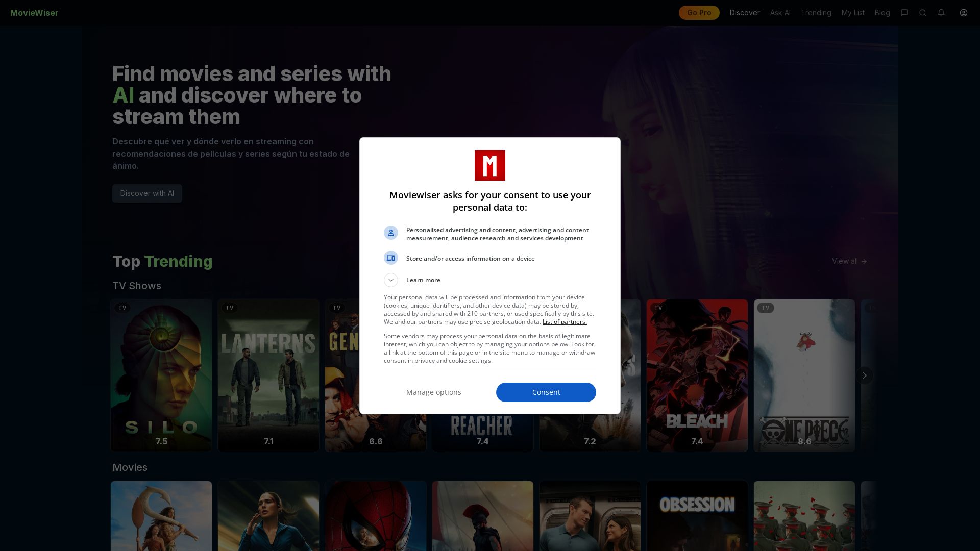Click the red M logo in consent dialog
980x551 pixels.
490,165
